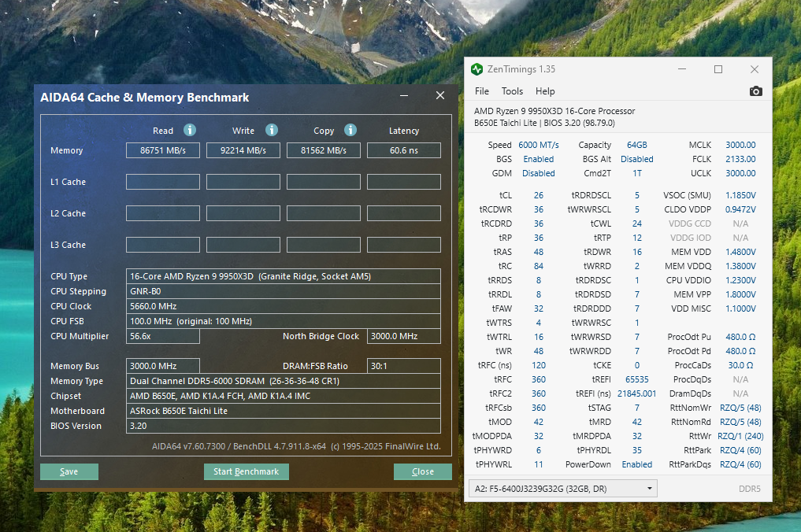Click the Copy info icon in AIDA64

click(350, 130)
